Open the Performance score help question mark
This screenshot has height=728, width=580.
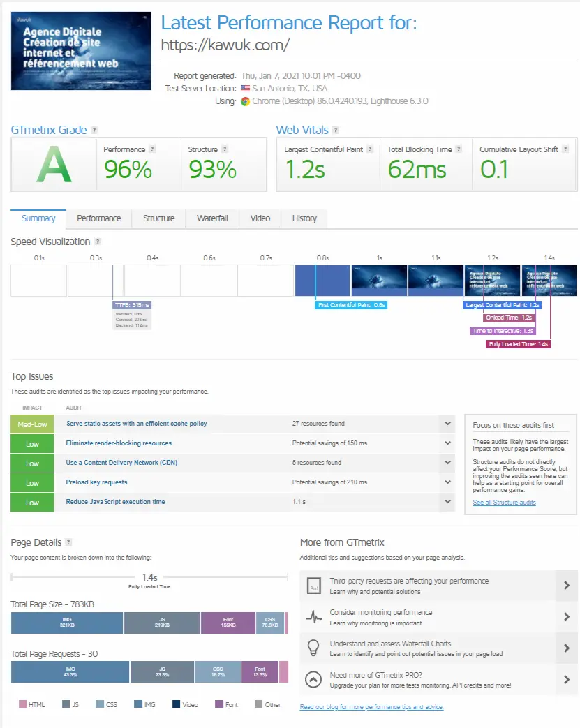152,149
